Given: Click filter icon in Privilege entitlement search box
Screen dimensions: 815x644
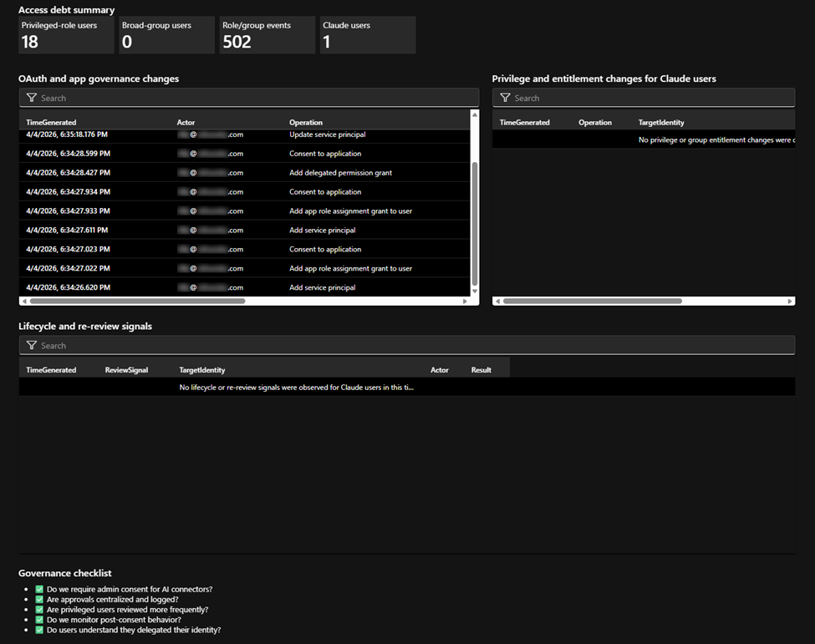Looking at the screenshot, I should point(505,98).
